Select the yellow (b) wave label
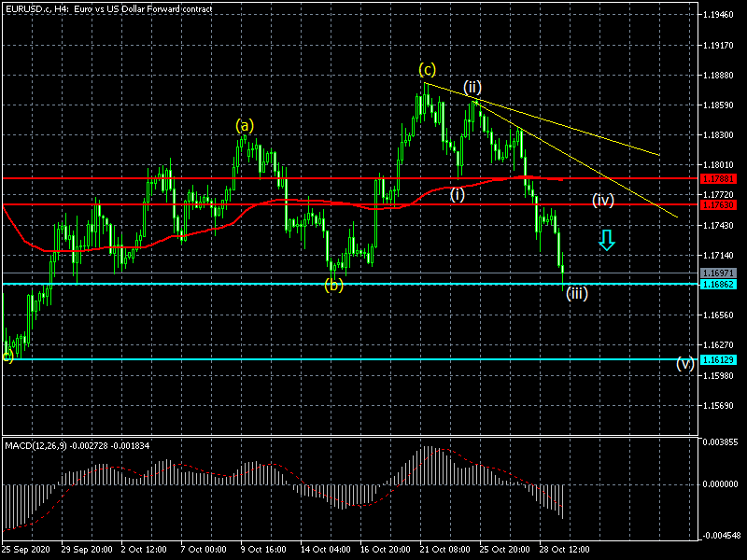Screen dimensions: 747x560 click(x=333, y=286)
